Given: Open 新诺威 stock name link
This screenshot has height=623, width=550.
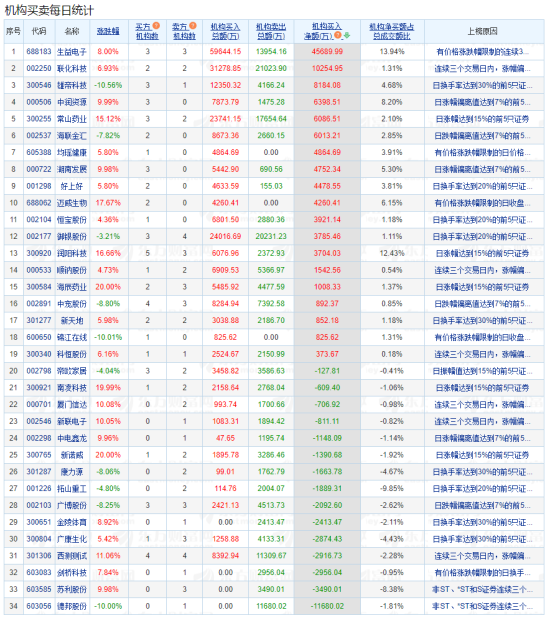Looking at the screenshot, I should point(72,455).
